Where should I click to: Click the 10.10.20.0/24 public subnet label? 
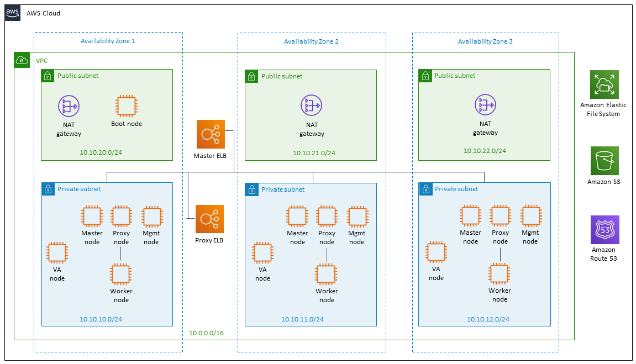pos(101,152)
